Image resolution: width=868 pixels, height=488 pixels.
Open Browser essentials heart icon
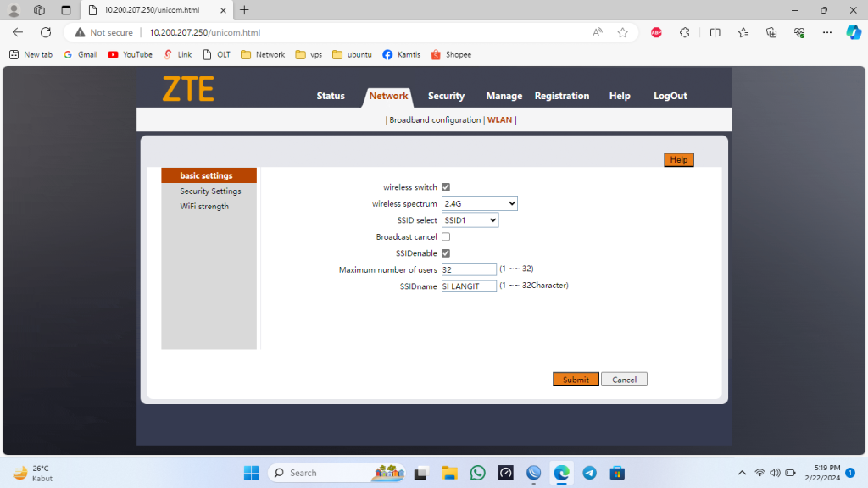[799, 32]
